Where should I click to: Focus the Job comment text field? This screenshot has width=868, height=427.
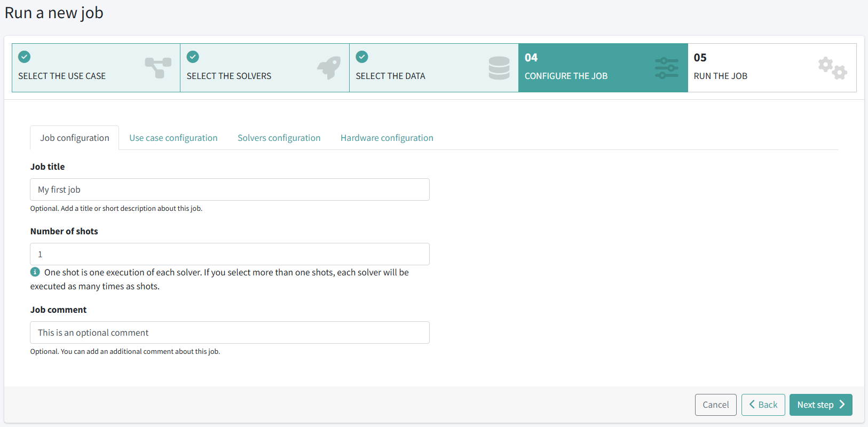[230, 333]
